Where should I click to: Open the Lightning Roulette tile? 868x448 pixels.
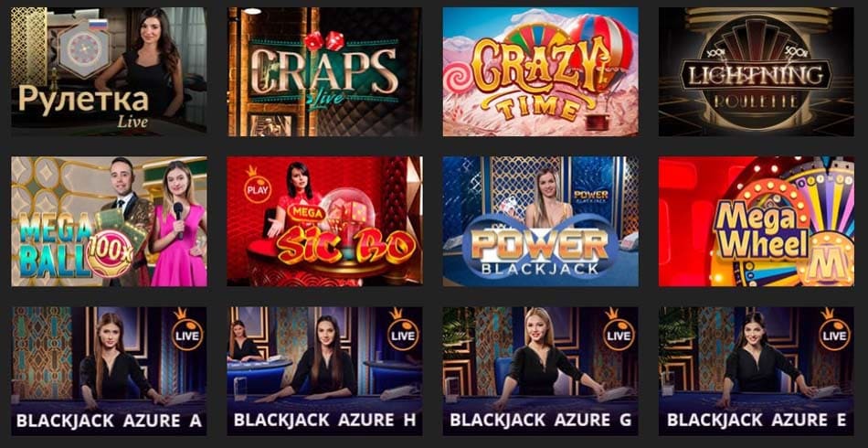[x=757, y=71]
